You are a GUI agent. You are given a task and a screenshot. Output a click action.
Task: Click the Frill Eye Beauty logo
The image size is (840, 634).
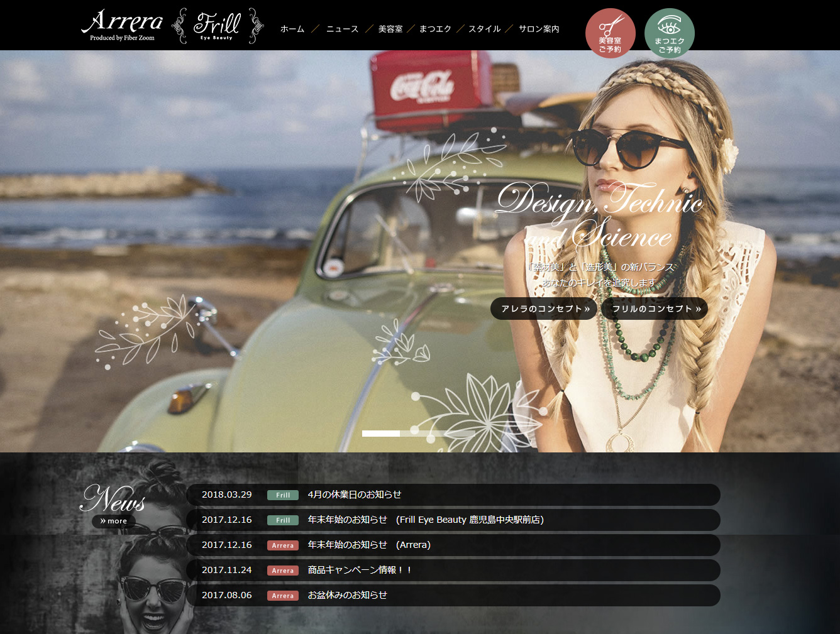click(x=218, y=26)
